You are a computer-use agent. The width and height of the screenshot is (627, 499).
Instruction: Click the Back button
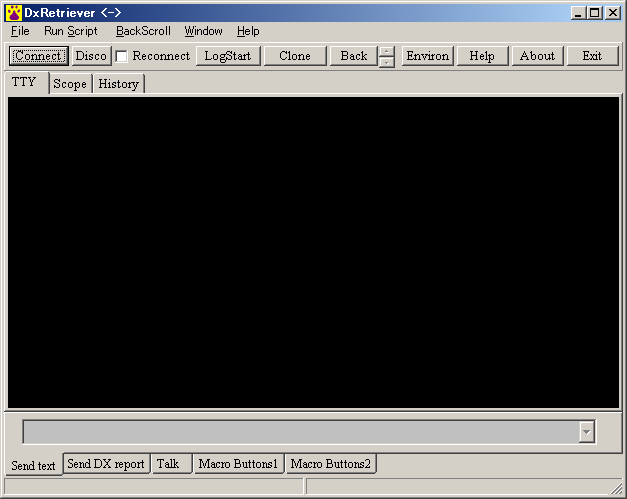pyautogui.click(x=354, y=56)
